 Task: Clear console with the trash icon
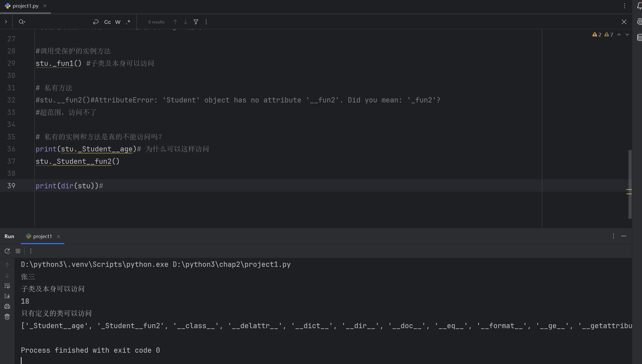tap(7, 317)
